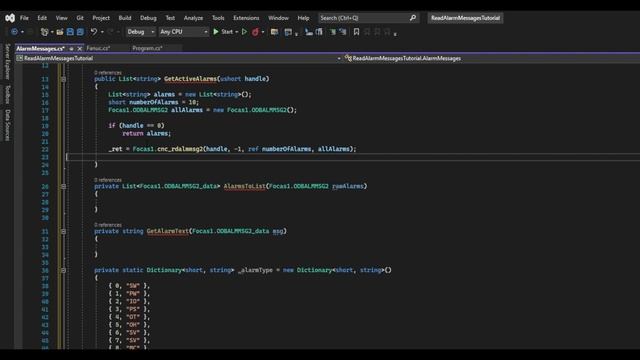Collapse the GetAlarmText method outline

pos(63,231)
